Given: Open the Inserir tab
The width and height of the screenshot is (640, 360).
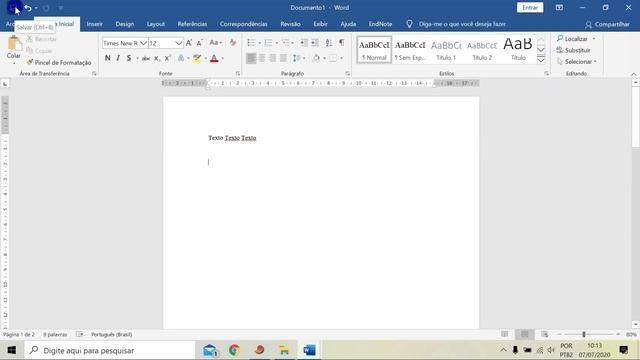Looking at the screenshot, I should [x=94, y=24].
